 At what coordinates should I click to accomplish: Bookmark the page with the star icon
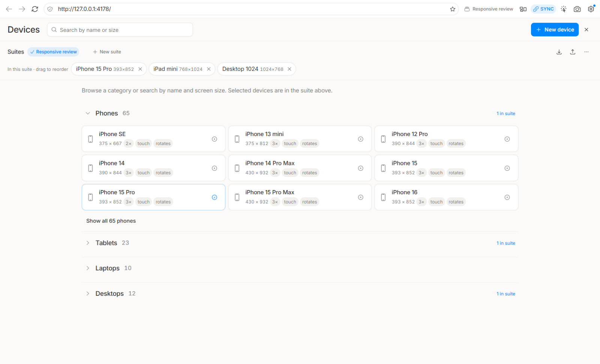pyautogui.click(x=453, y=9)
